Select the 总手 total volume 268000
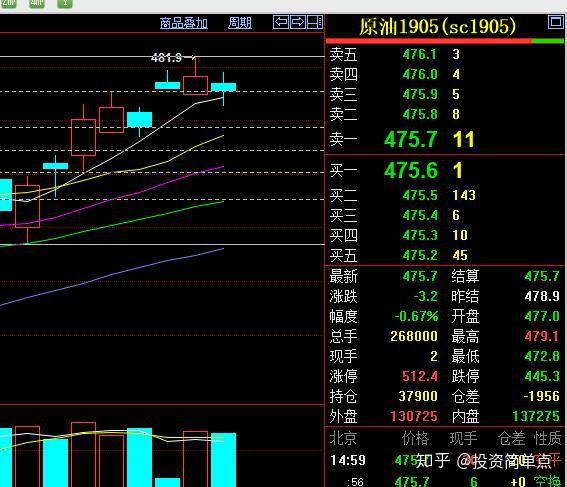Image resolution: width=567 pixels, height=487 pixels. [414, 337]
